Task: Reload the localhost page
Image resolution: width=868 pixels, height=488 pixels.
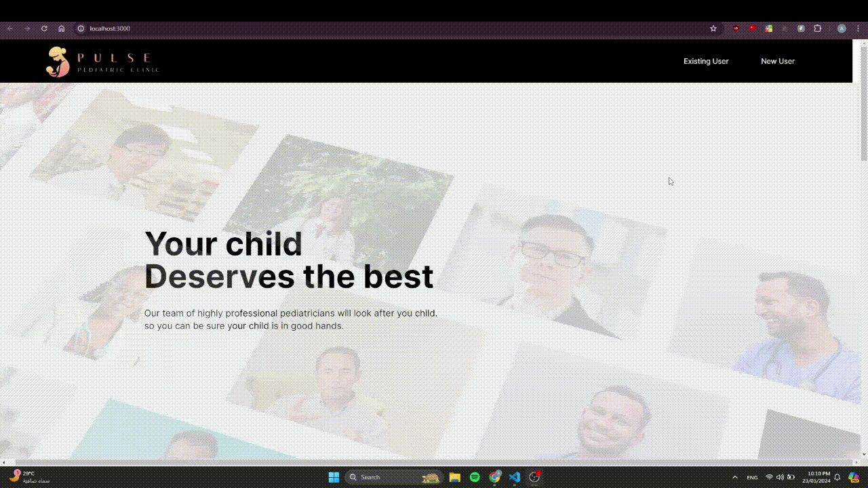Action: point(44,28)
